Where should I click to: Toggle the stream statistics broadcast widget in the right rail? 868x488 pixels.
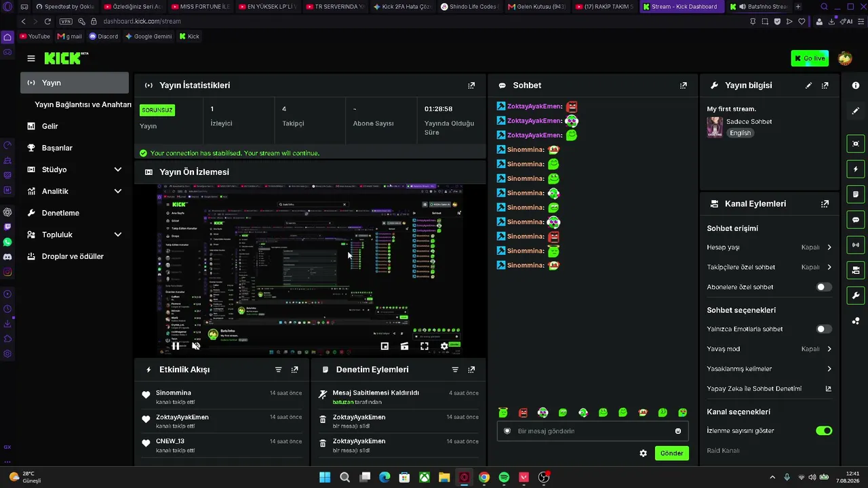click(x=856, y=245)
